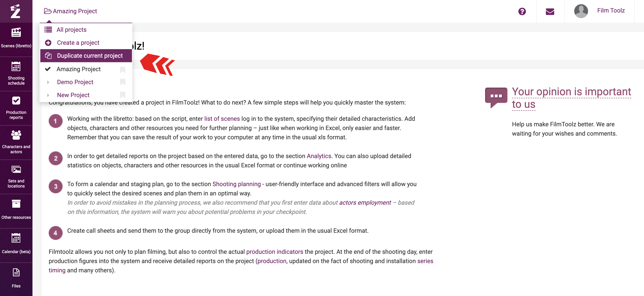Choose Amazing Project in the project list

79,69
